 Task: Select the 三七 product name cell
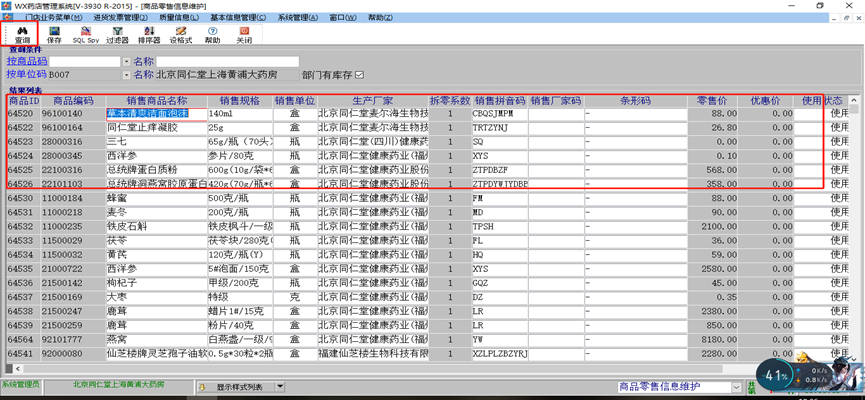(x=157, y=142)
